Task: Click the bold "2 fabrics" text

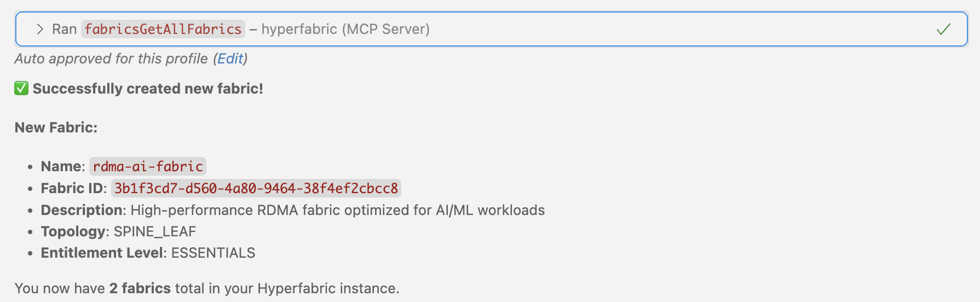Action: pyautogui.click(x=140, y=288)
